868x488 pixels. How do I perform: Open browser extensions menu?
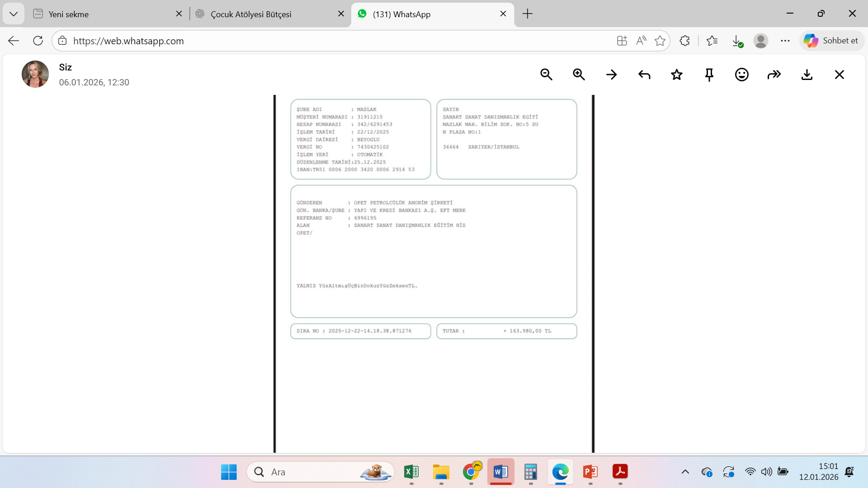684,41
